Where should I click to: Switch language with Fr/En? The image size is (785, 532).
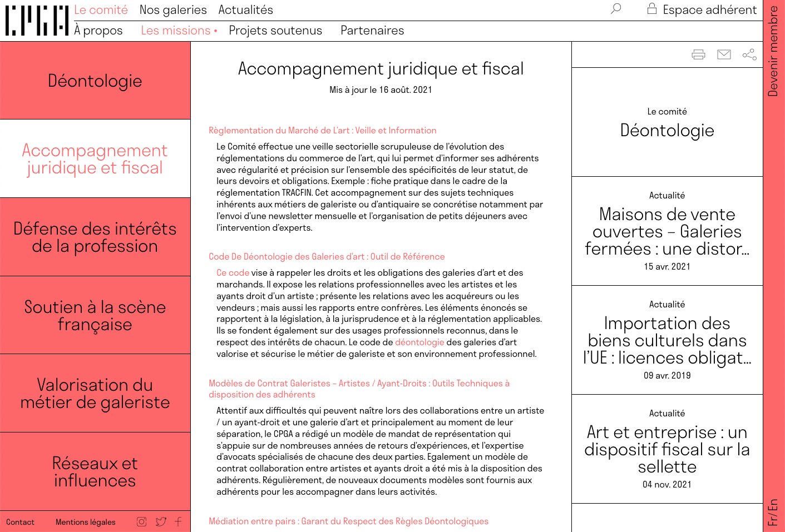pyautogui.click(x=773, y=512)
